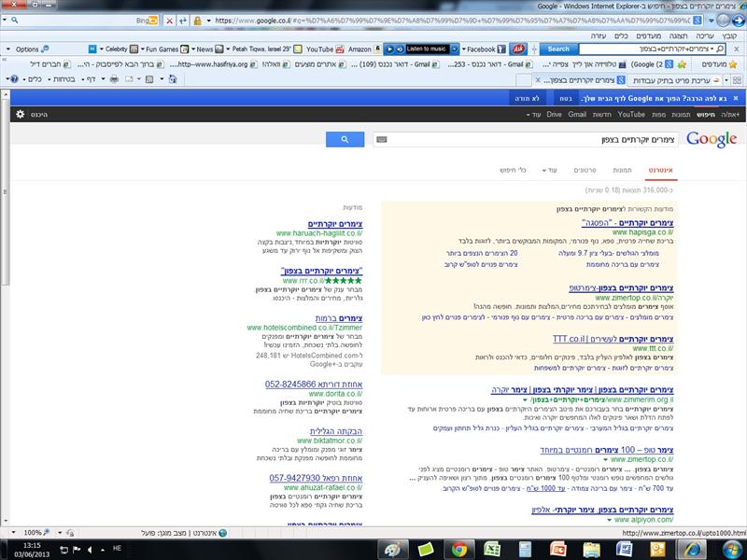Click the favorites star מועדפים button
Screen dimensions: 747x560
pos(719,63)
